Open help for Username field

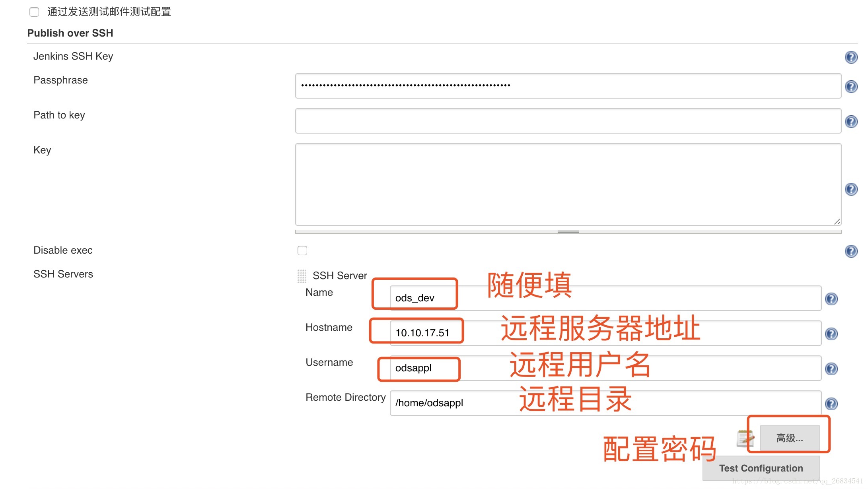(831, 369)
